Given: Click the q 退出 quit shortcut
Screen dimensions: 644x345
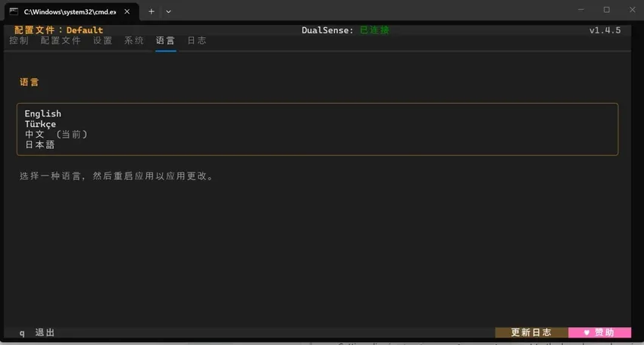Looking at the screenshot, I should pos(37,333).
